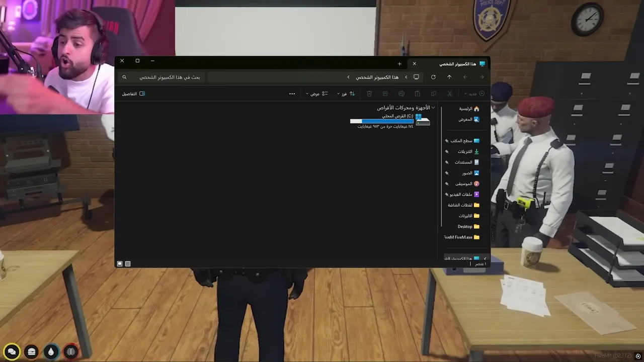Add a new Explorer tab with plus
The height and width of the screenshot is (362, 644).
[399, 64]
